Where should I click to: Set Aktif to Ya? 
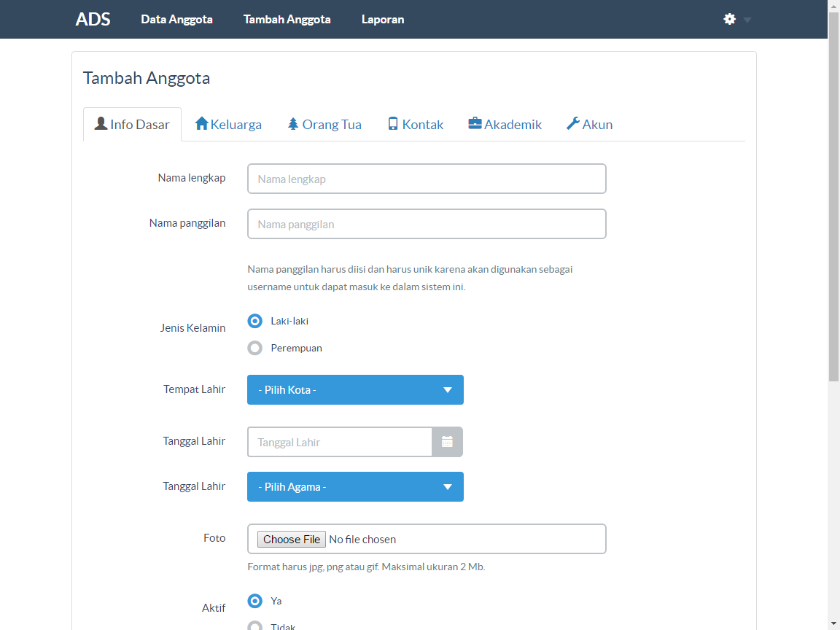254,601
